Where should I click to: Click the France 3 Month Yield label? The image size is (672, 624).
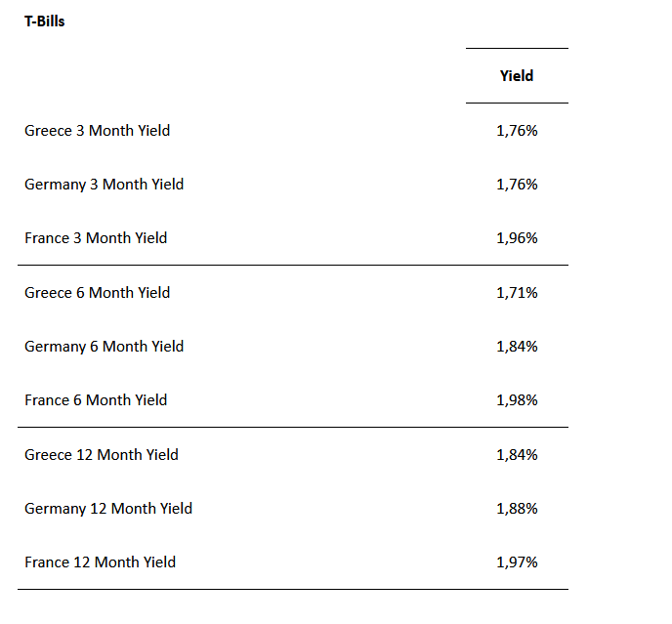96,237
